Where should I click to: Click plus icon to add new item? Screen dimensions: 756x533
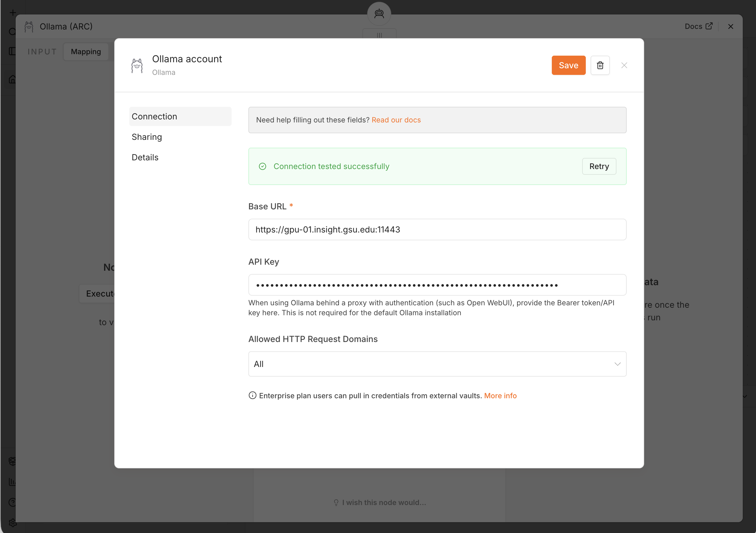click(x=13, y=13)
